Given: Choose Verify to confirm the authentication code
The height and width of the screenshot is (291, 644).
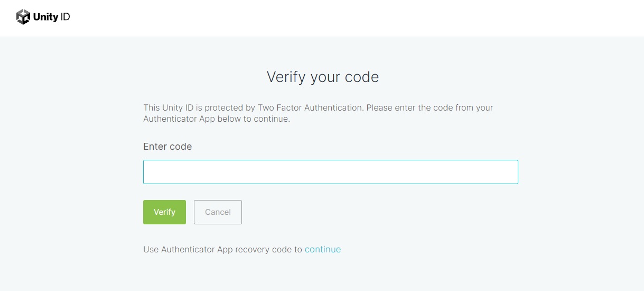Looking at the screenshot, I should click(x=164, y=212).
